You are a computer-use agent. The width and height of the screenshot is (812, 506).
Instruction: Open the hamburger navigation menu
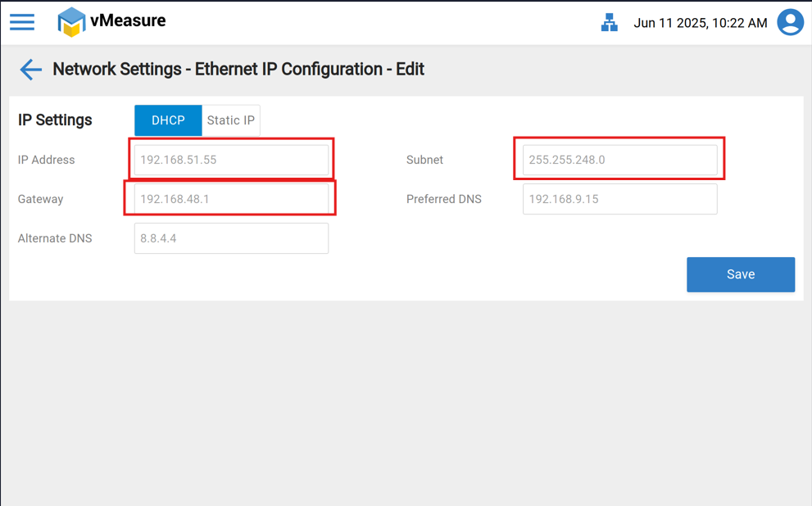pyautogui.click(x=22, y=22)
